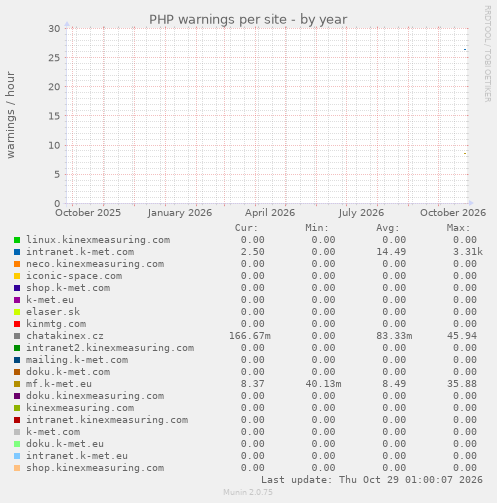Viewport: 497px width, 503px height.
Task: Click intranet.k-met.com max value 3.31k
Action: pyautogui.click(x=468, y=252)
